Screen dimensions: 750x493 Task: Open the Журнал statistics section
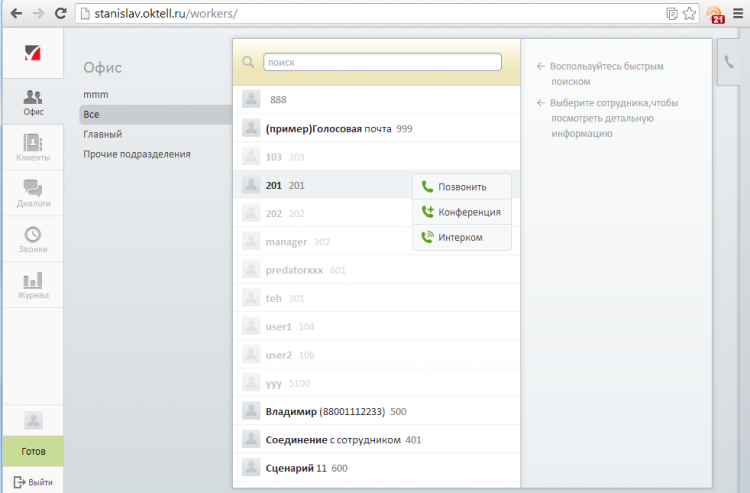[33, 285]
